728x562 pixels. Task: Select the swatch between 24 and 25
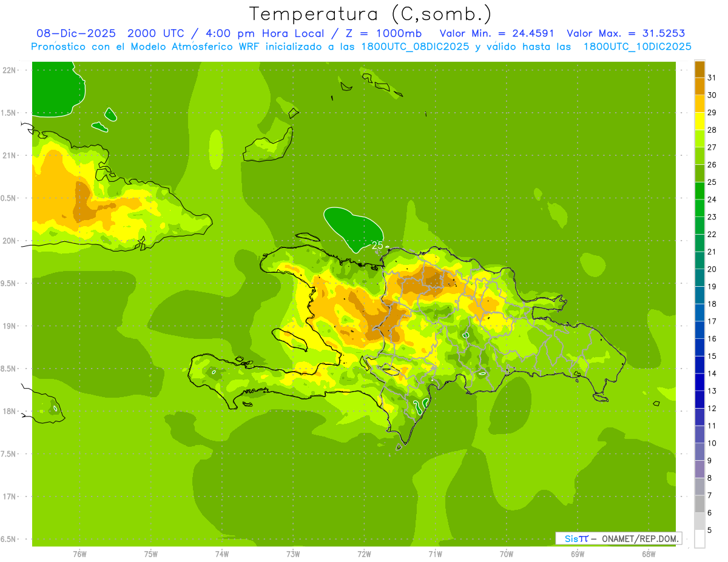click(x=699, y=191)
